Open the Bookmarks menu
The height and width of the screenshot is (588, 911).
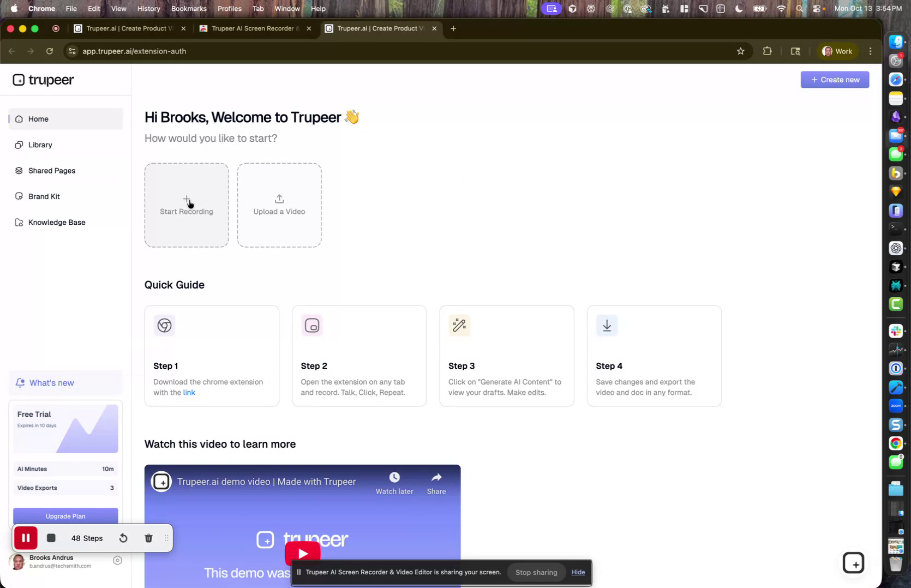click(188, 9)
